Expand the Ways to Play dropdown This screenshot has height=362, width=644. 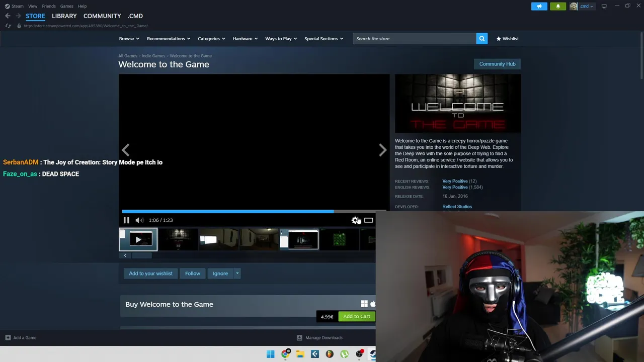point(281,39)
